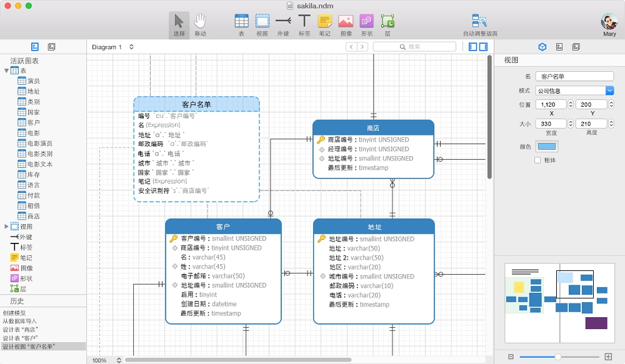Open the 颜色 color swatch
The image size is (625, 364).
pos(546,147)
